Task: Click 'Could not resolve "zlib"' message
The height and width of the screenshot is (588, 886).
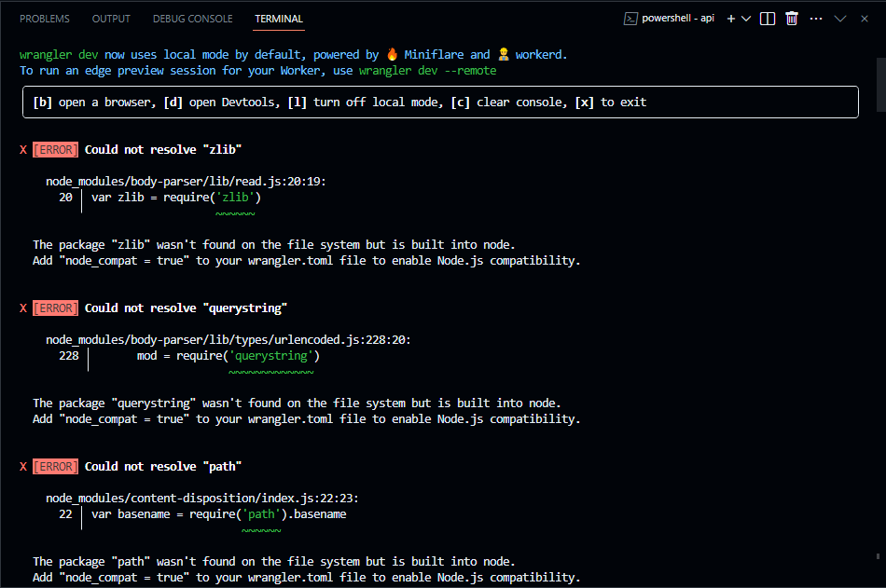Action: 163,150
